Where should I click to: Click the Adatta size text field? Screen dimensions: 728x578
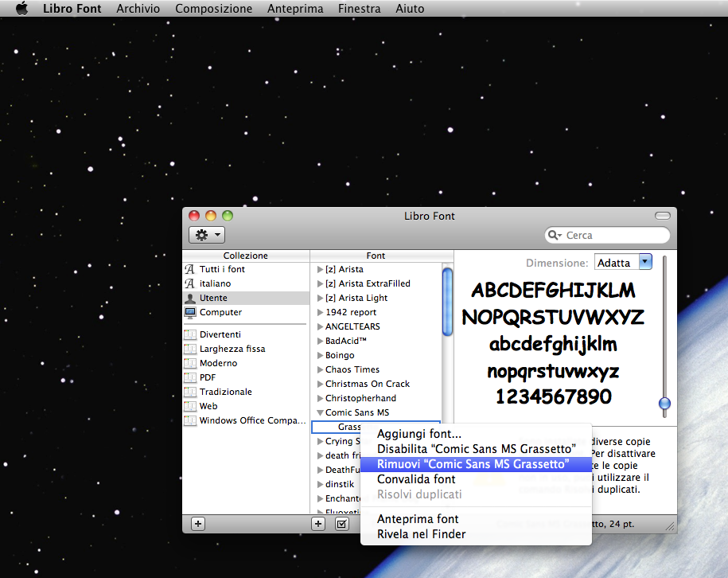point(617,263)
